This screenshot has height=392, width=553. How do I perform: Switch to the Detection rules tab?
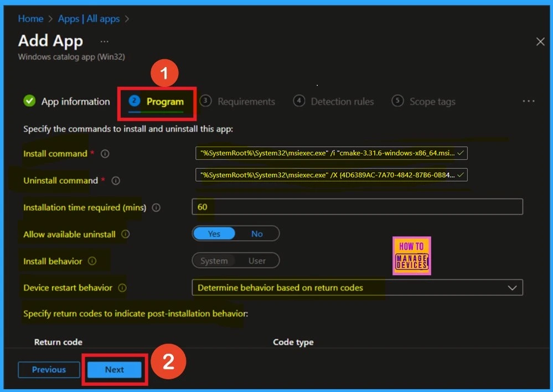click(x=342, y=102)
